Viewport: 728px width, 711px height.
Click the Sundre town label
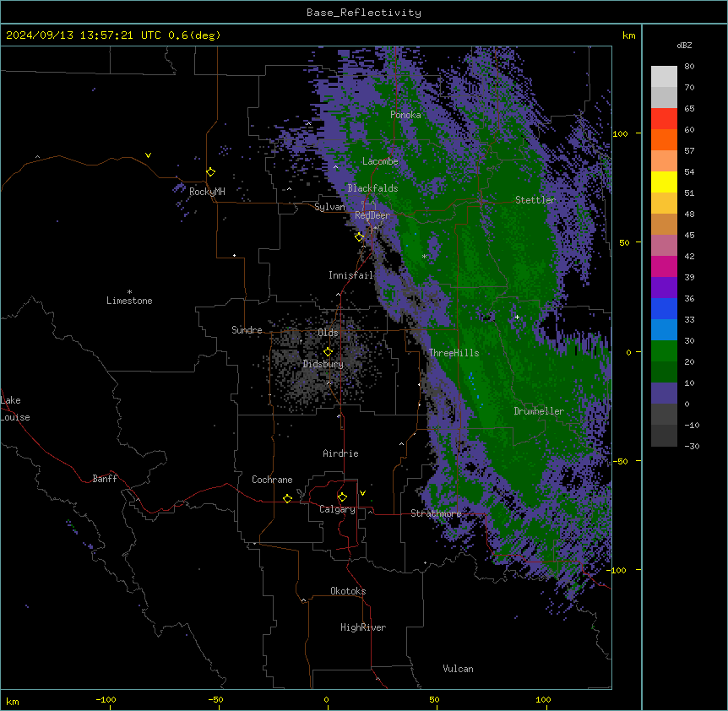247,330
